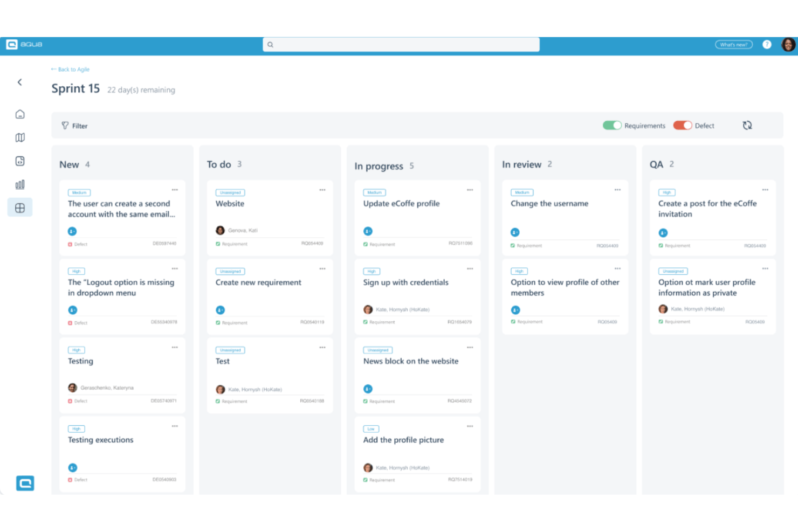
Task: Open more options on Add the profile picture card
Action: [470, 426]
